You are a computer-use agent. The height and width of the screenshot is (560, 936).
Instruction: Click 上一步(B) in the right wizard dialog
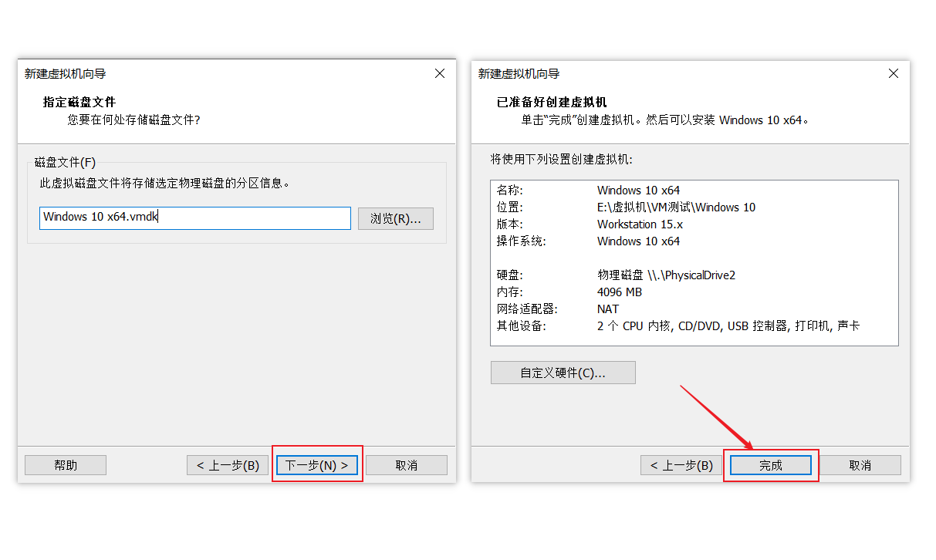pos(680,464)
